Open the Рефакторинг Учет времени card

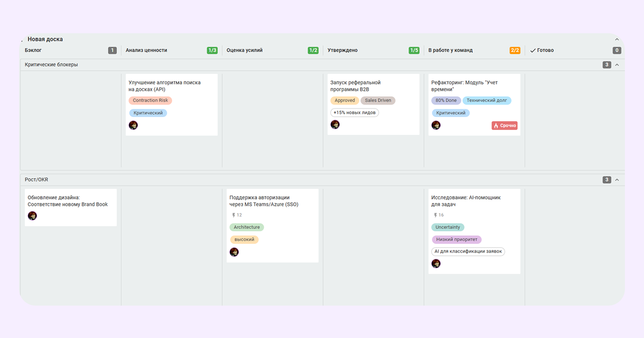click(464, 86)
